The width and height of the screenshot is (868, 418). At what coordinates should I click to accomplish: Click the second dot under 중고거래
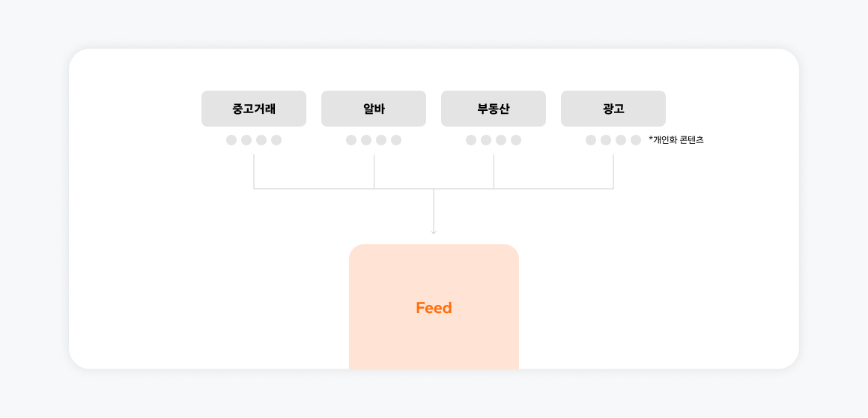(246, 140)
